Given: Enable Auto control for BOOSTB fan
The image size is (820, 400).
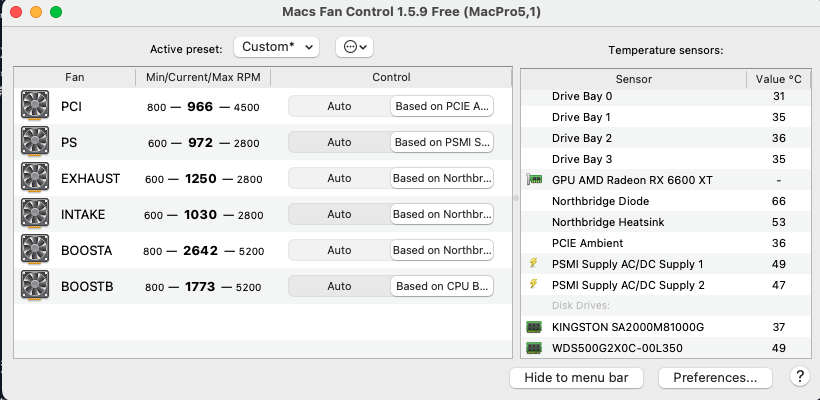Looking at the screenshot, I should pyautogui.click(x=339, y=286).
